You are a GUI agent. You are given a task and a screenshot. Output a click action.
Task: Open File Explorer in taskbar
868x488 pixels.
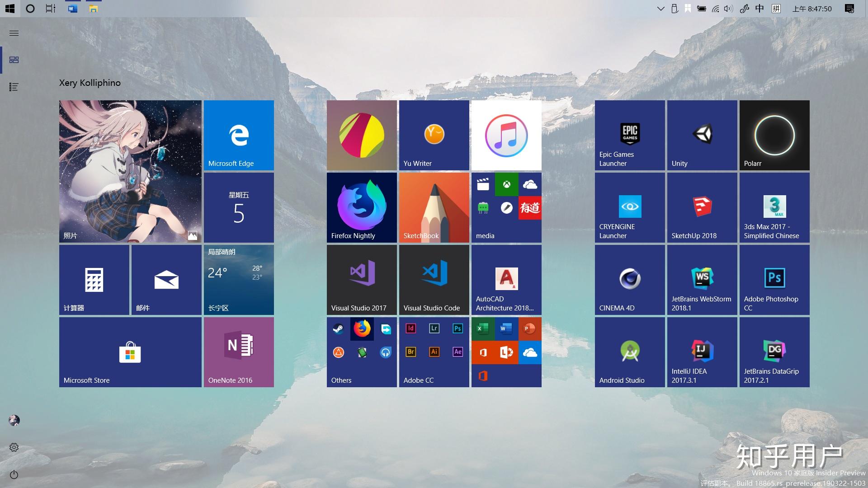point(93,9)
